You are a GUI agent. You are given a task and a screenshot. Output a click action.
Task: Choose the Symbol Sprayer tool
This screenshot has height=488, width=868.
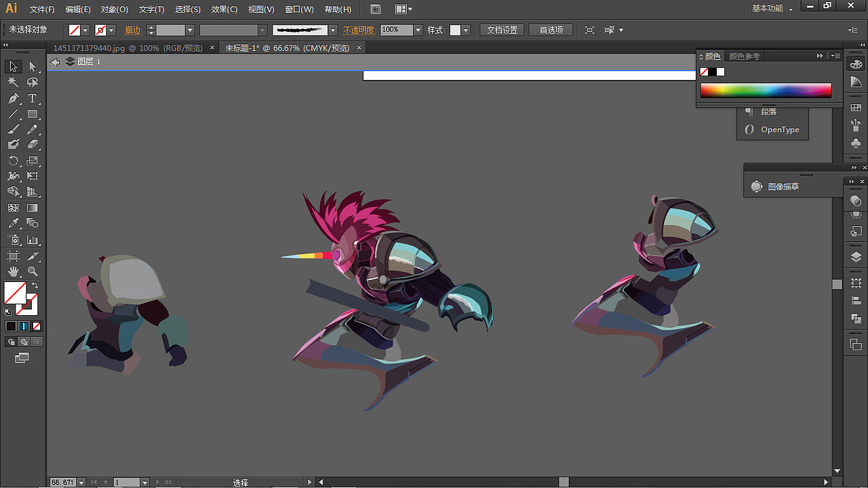click(13, 240)
